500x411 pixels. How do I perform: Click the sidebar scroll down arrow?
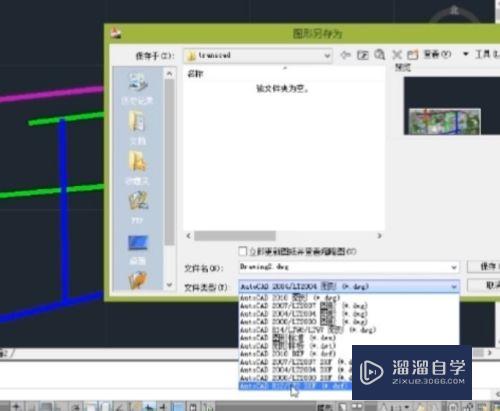pyautogui.click(x=169, y=284)
